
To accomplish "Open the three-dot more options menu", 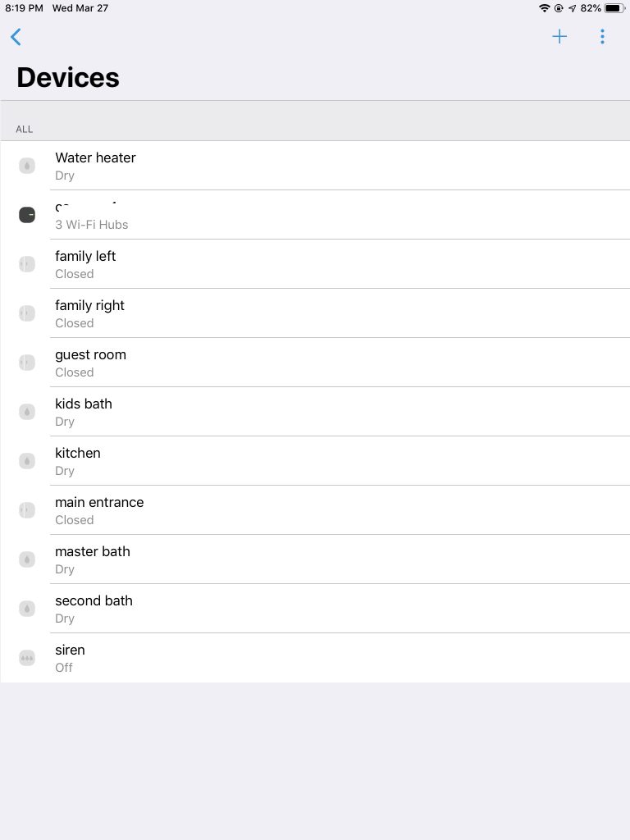I will [x=602, y=37].
